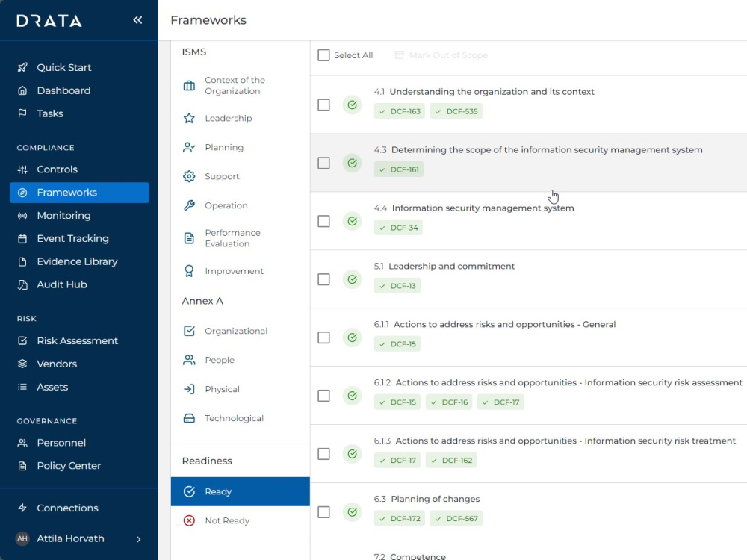Check the 6.3 Planning of changes checkbox

coord(323,511)
